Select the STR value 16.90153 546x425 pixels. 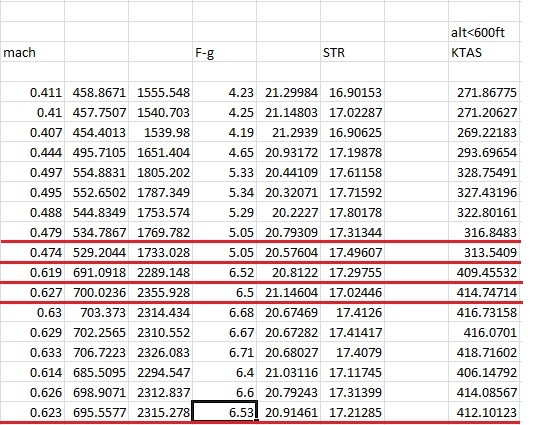pyautogui.click(x=352, y=92)
